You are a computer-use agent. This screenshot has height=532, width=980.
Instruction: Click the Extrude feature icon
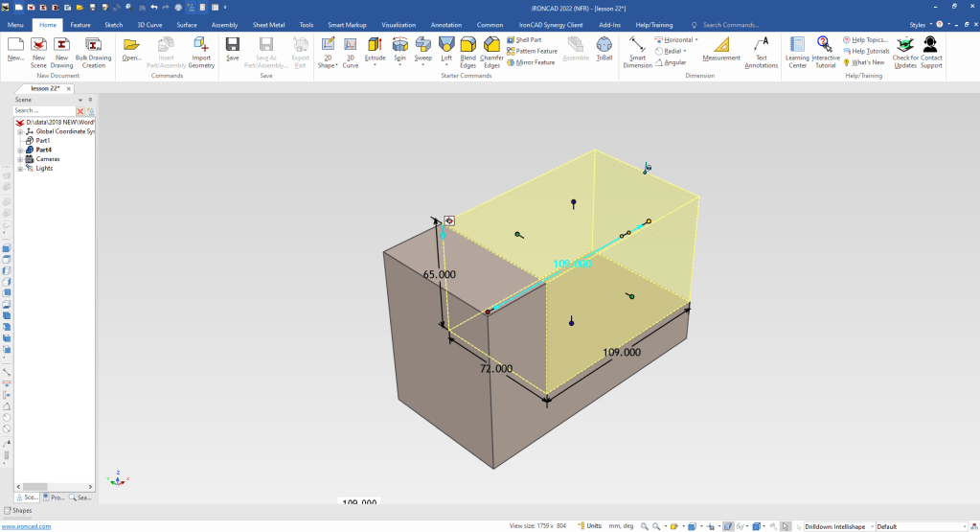(375, 45)
